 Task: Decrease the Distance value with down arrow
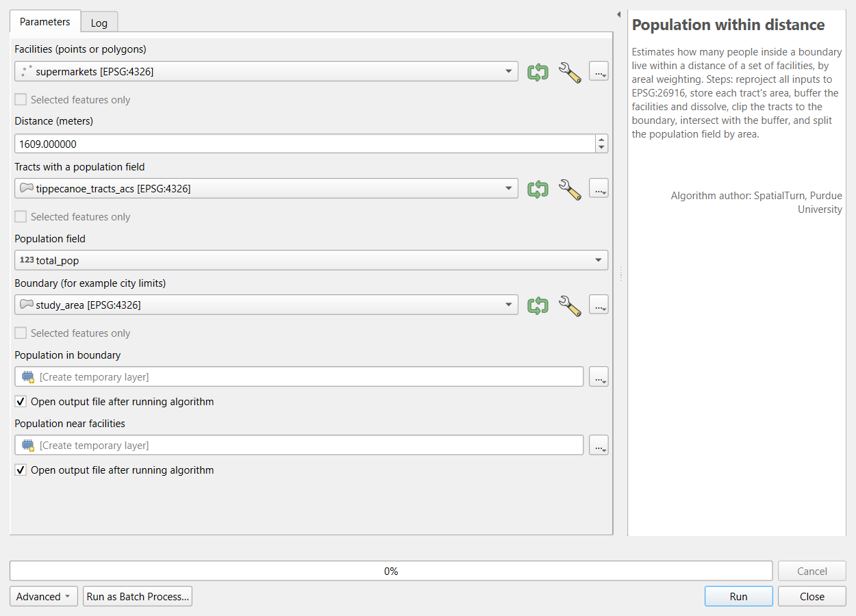coord(602,148)
